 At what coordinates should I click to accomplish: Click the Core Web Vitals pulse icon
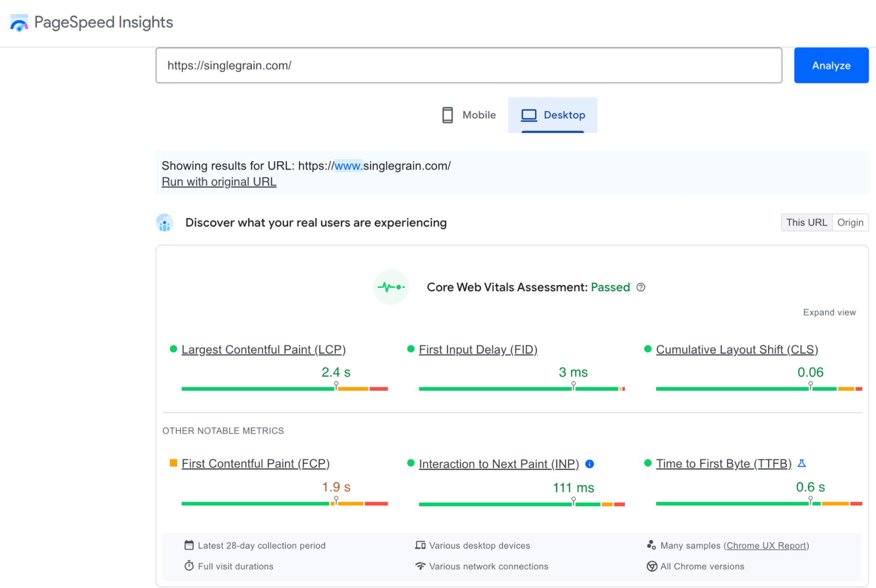tap(391, 287)
